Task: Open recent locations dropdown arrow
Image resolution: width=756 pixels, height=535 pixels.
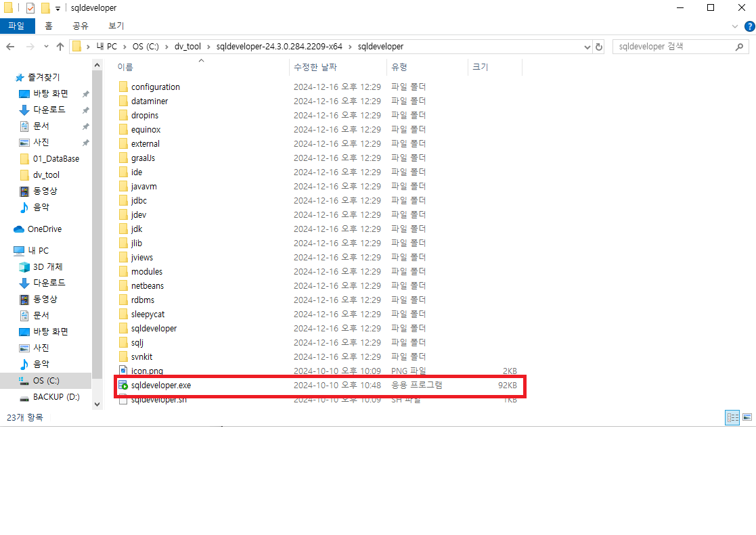Action: (46, 47)
